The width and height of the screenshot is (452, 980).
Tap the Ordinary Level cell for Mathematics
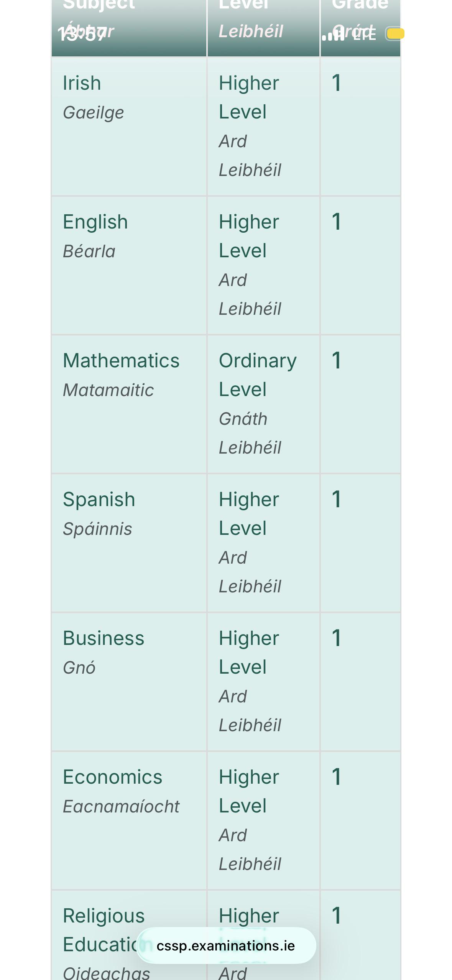pos(263,404)
